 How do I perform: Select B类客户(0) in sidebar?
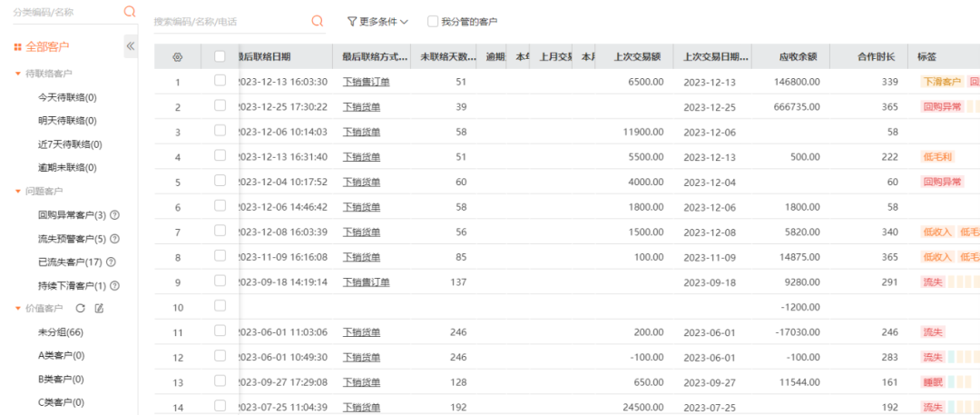(x=62, y=380)
